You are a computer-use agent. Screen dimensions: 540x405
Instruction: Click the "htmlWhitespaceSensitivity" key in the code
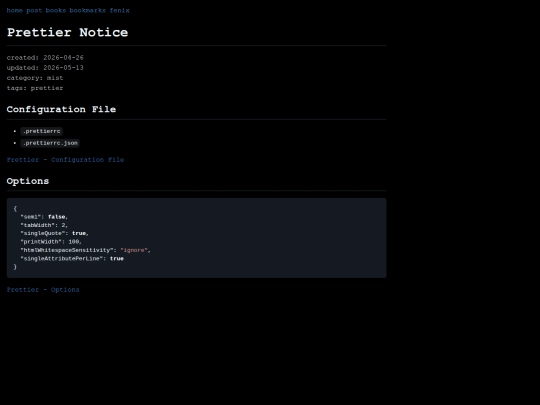click(x=67, y=250)
